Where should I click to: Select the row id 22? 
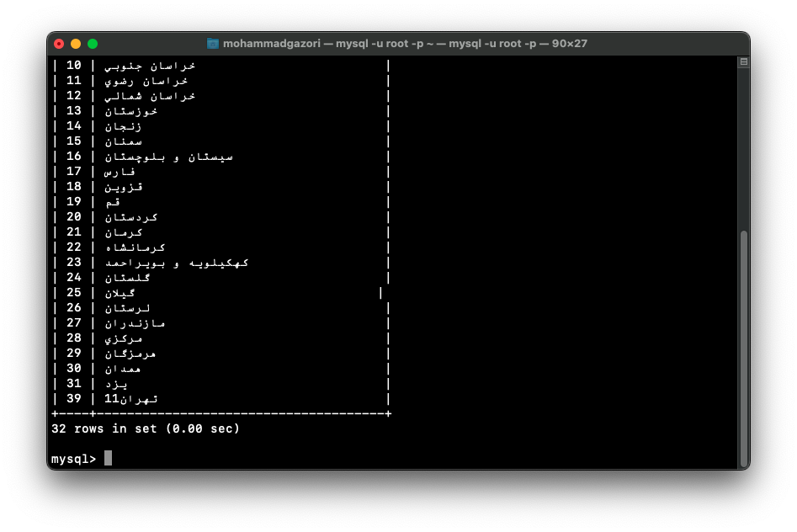pyautogui.click(x=74, y=247)
